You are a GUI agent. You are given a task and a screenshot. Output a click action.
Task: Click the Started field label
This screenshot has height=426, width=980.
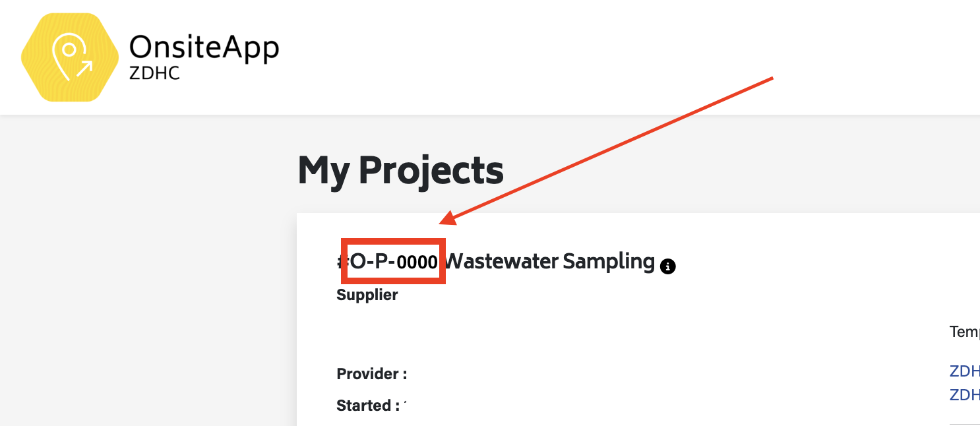click(367, 405)
